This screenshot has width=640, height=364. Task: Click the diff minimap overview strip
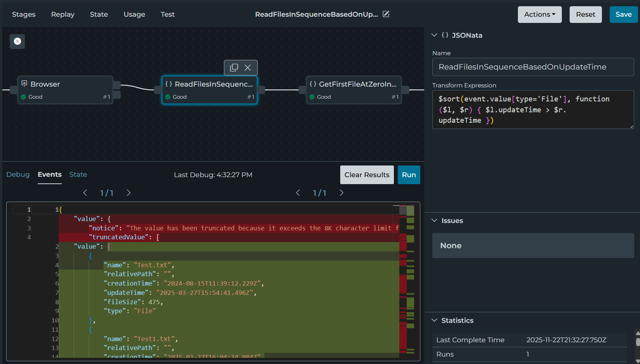[407, 280]
